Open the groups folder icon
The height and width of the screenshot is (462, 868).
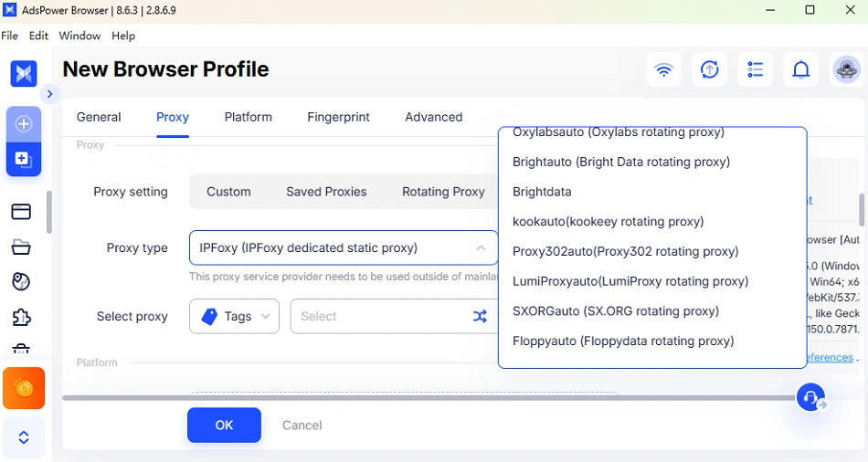click(21, 247)
